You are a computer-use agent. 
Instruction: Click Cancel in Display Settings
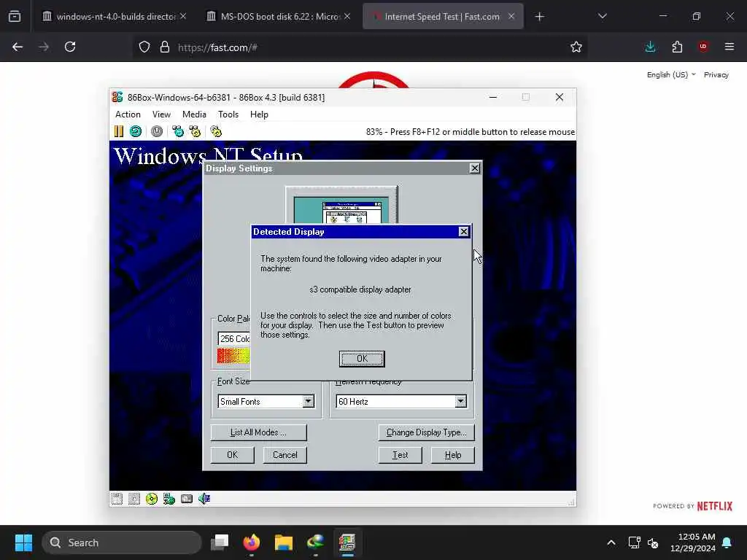click(285, 455)
